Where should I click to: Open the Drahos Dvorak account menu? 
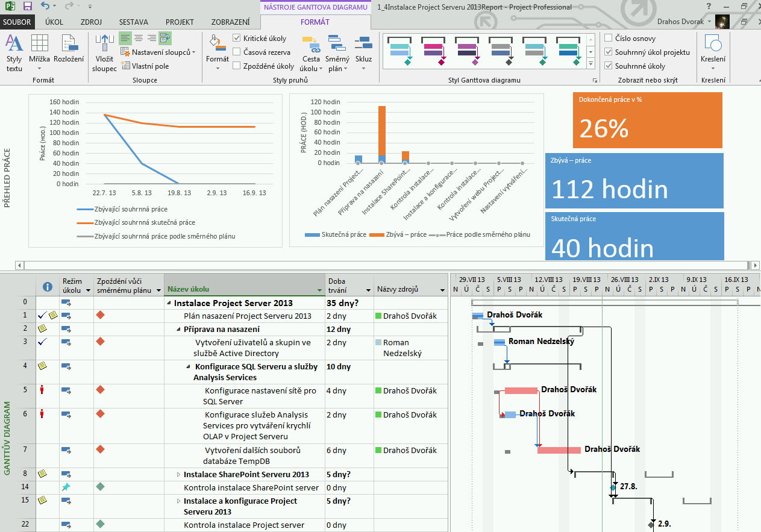(684, 22)
